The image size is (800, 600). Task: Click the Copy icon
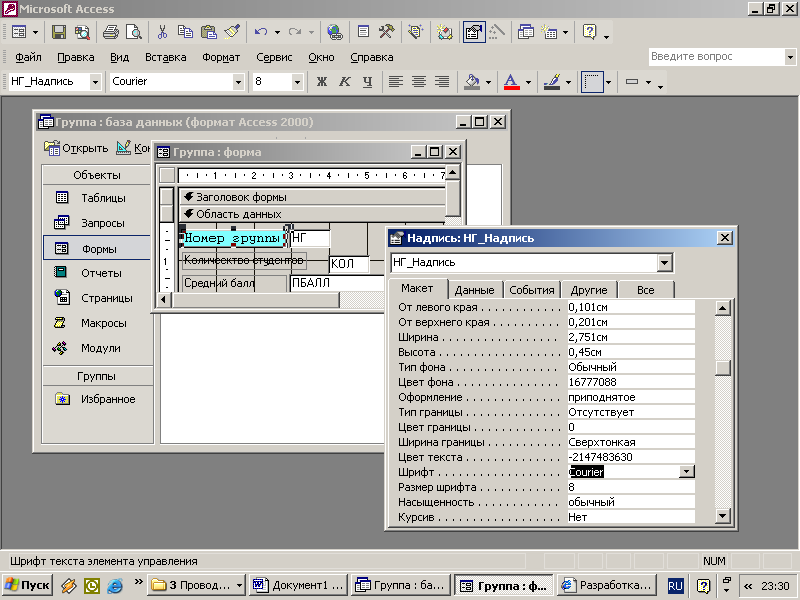pyautogui.click(x=185, y=33)
